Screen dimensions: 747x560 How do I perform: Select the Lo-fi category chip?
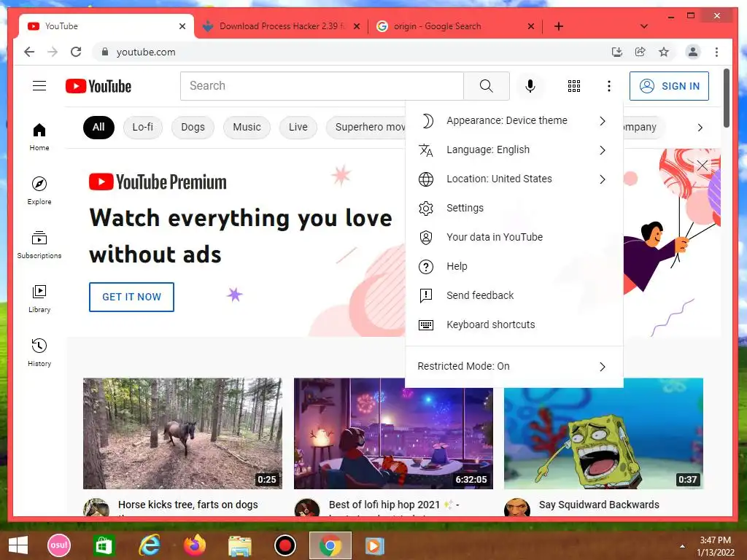click(143, 127)
